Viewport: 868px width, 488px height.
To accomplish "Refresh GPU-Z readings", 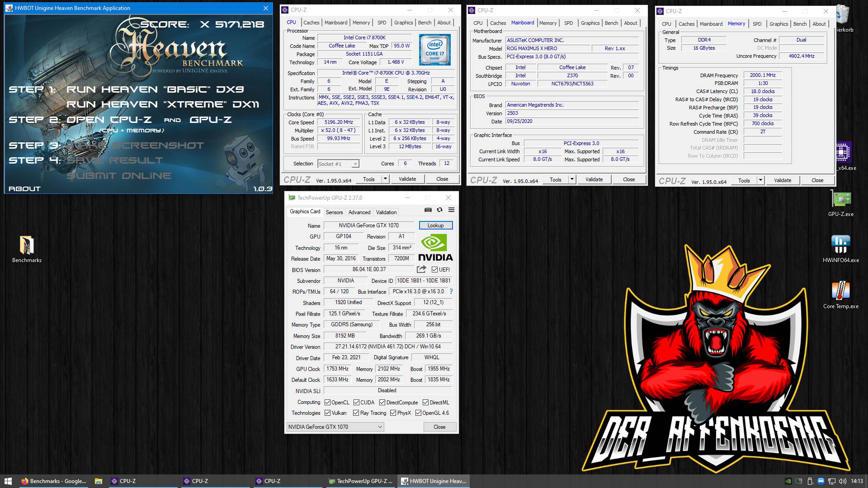I will pos(439,210).
